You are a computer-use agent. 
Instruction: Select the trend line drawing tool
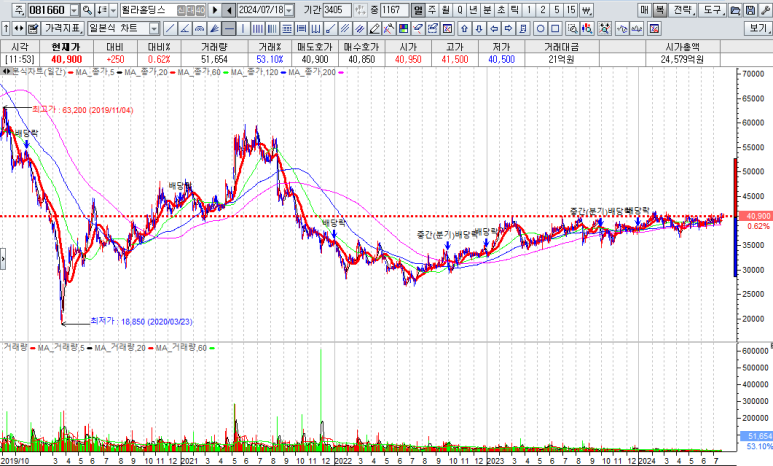171,29
